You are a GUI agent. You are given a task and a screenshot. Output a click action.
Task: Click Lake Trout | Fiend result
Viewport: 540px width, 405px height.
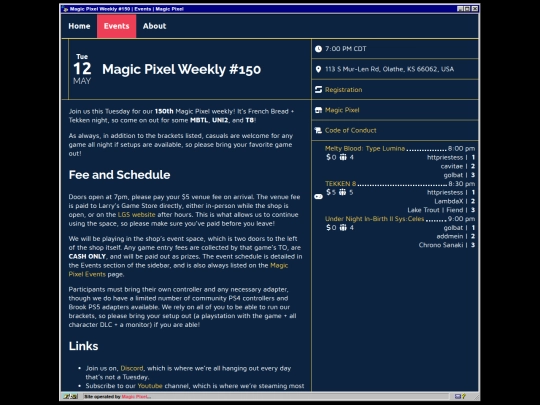[x=435, y=210]
